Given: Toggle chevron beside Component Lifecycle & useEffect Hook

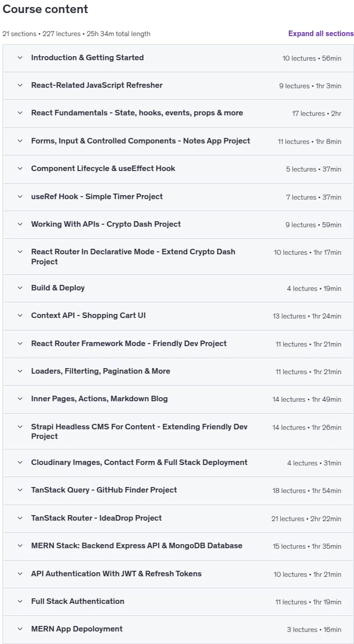Looking at the screenshot, I should click(x=20, y=169).
